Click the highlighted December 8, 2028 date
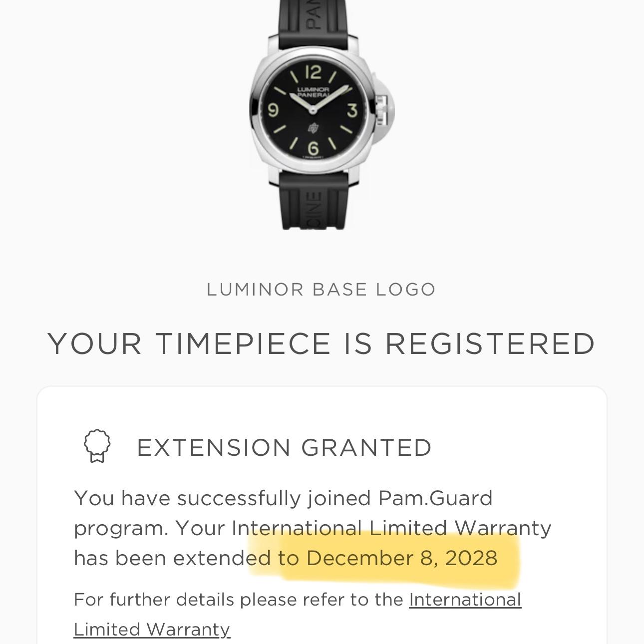The image size is (644, 644). (399, 558)
